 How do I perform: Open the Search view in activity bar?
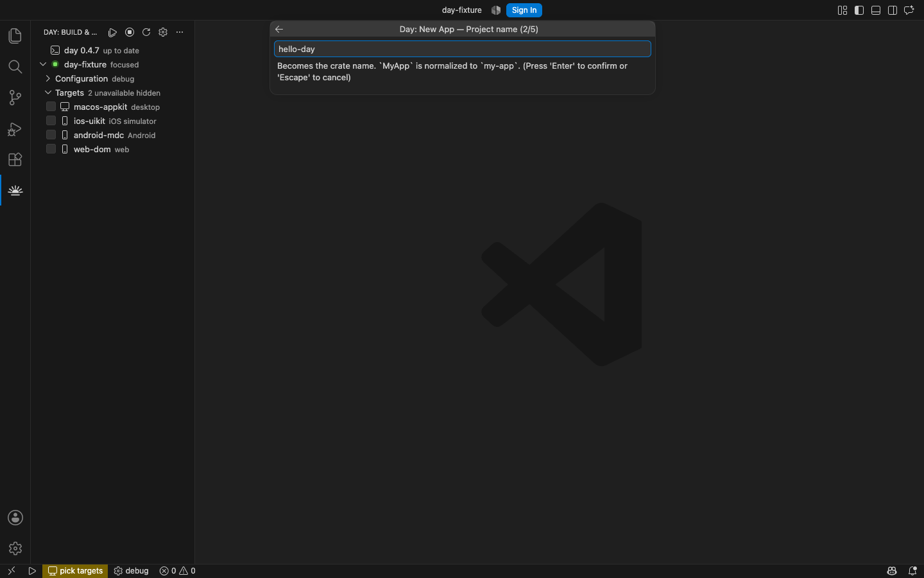point(15,67)
